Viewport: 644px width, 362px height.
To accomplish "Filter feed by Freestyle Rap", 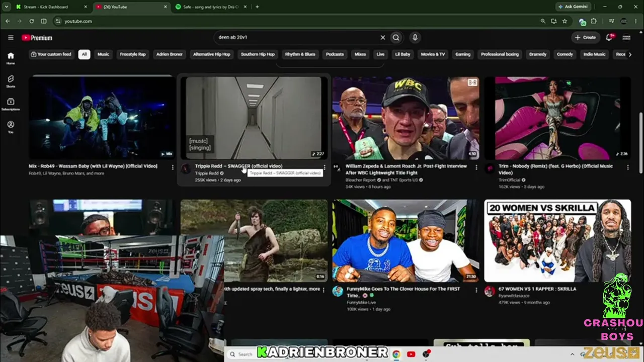I will click(133, 54).
